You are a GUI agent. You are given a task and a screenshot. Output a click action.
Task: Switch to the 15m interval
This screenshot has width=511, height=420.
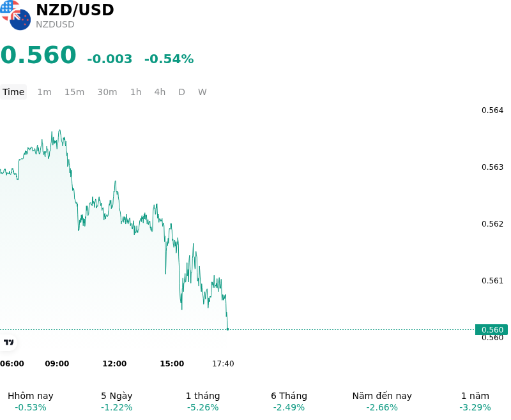pyautogui.click(x=74, y=92)
